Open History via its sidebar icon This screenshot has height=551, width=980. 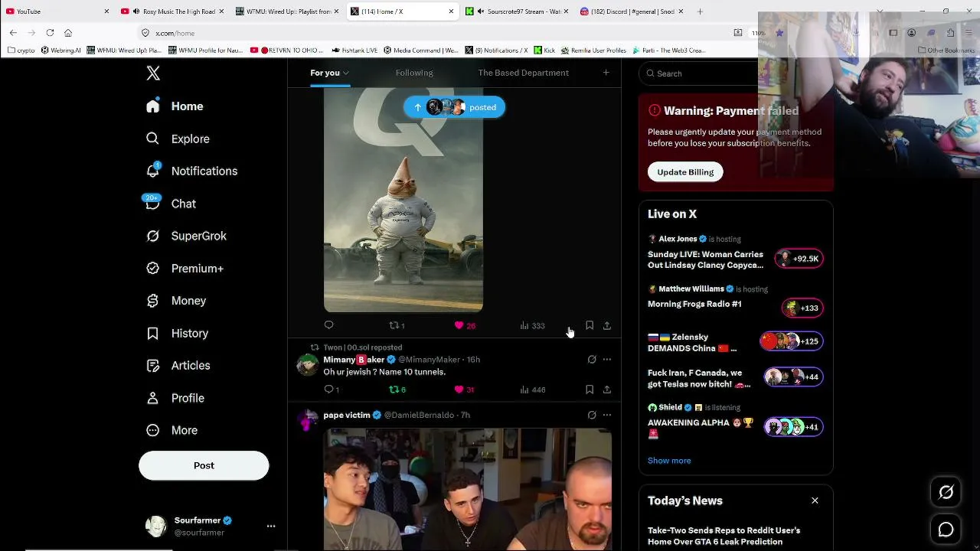pyautogui.click(x=153, y=333)
